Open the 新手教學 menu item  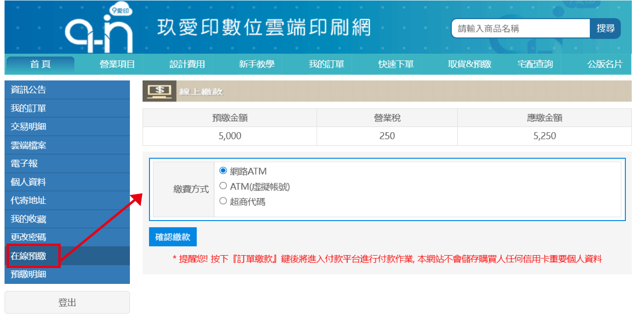257,64
